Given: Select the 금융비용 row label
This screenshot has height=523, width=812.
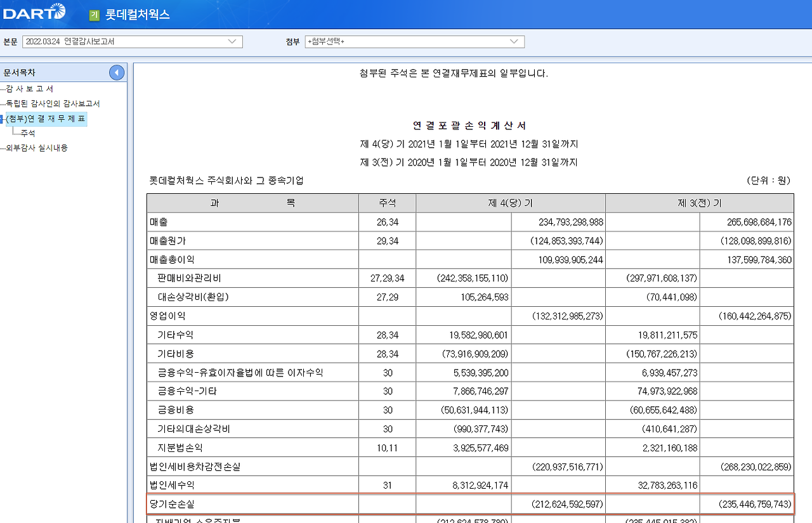Looking at the screenshot, I should [x=176, y=410].
